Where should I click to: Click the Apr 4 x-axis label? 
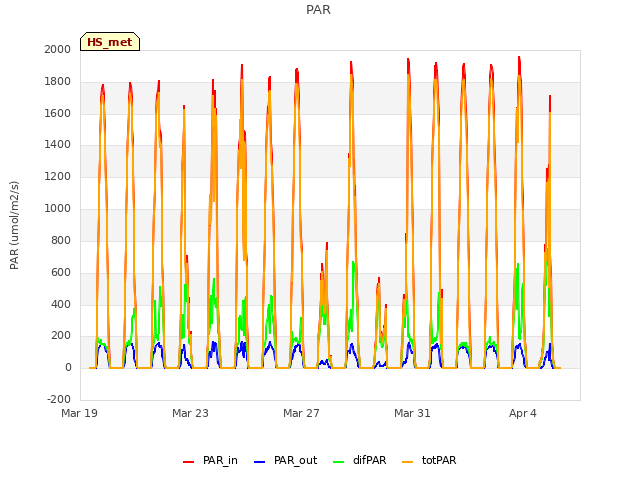[x=523, y=413]
